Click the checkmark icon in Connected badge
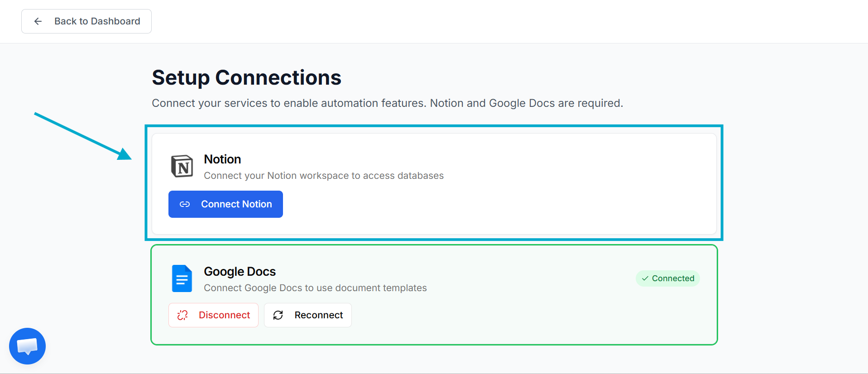Screen dimensions: 868x374 (x=645, y=278)
